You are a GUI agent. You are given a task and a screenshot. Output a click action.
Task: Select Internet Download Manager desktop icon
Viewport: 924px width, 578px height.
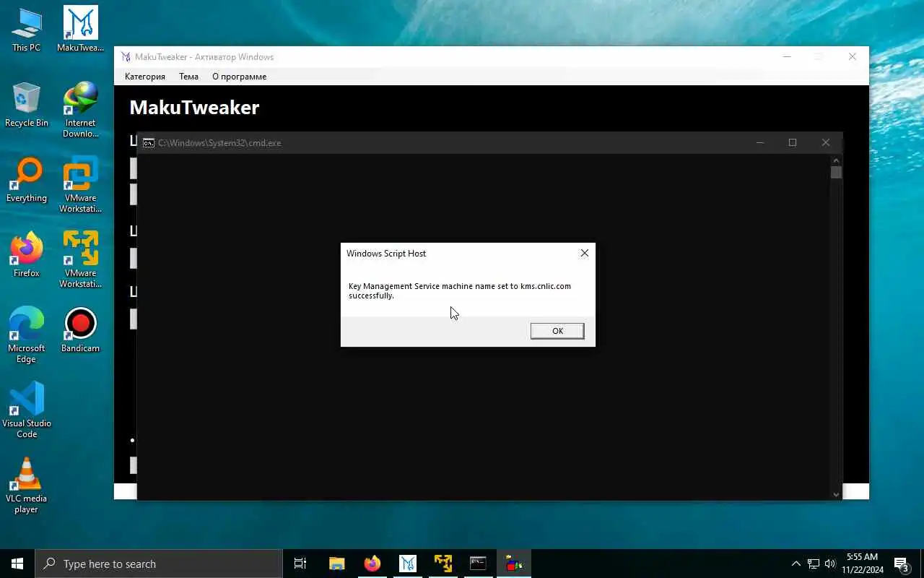[x=80, y=111]
